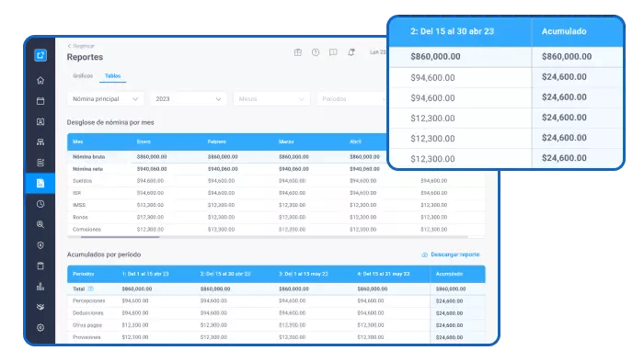Open the help question mark icon
644x362 pixels.
pyautogui.click(x=316, y=52)
